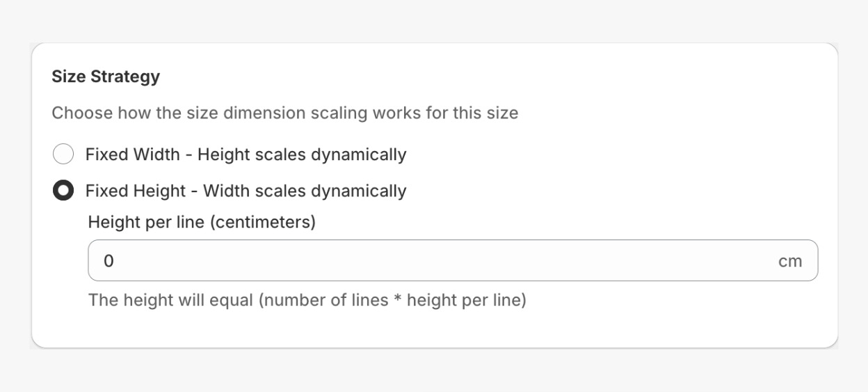
Task: Click the "Fixed Width - Height scales dynamically" label
Action: 246,154
